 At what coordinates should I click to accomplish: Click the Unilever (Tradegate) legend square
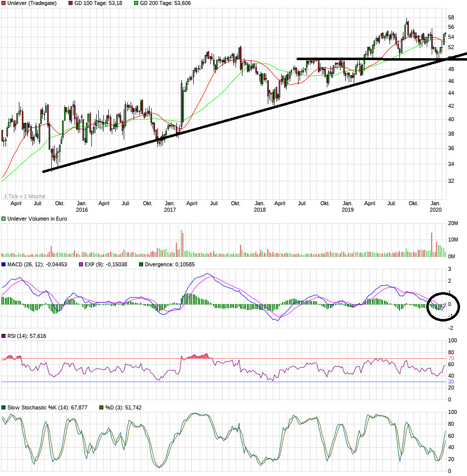3,3
